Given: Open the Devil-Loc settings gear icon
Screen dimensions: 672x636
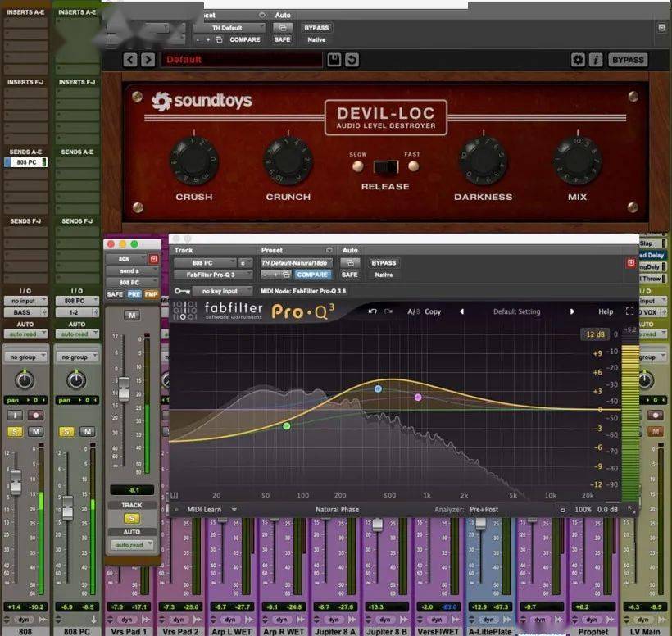Looking at the screenshot, I should click(579, 59).
